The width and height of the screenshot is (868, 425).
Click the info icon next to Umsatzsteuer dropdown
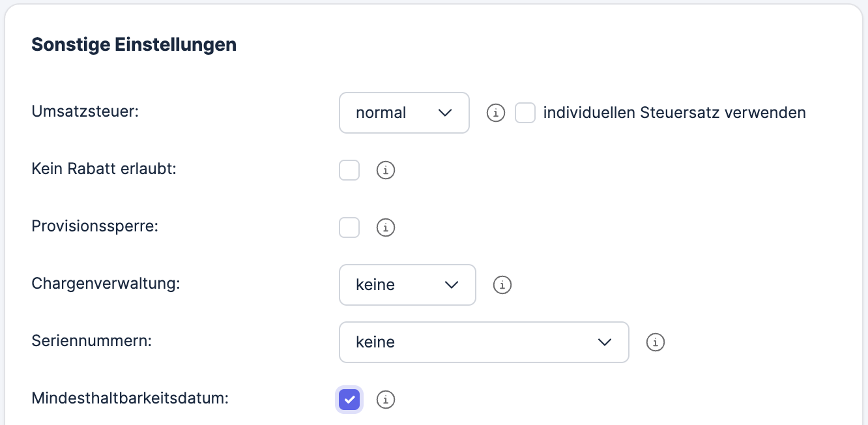(496, 113)
